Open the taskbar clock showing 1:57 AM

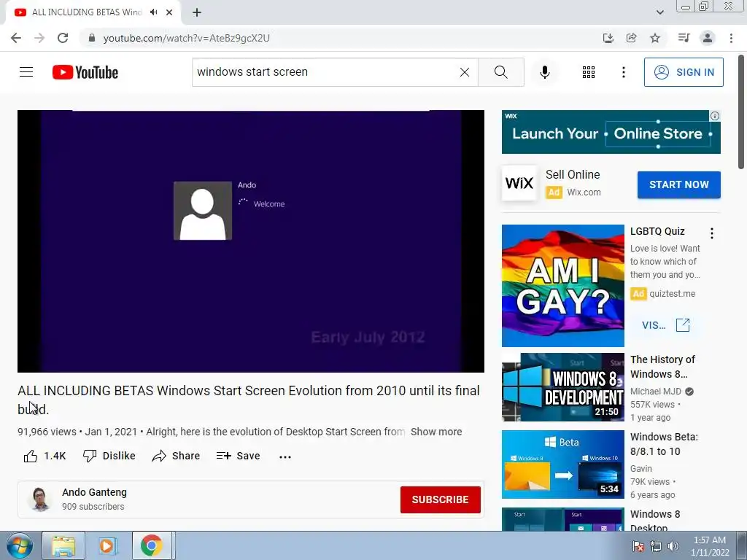pyautogui.click(x=710, y=546)
